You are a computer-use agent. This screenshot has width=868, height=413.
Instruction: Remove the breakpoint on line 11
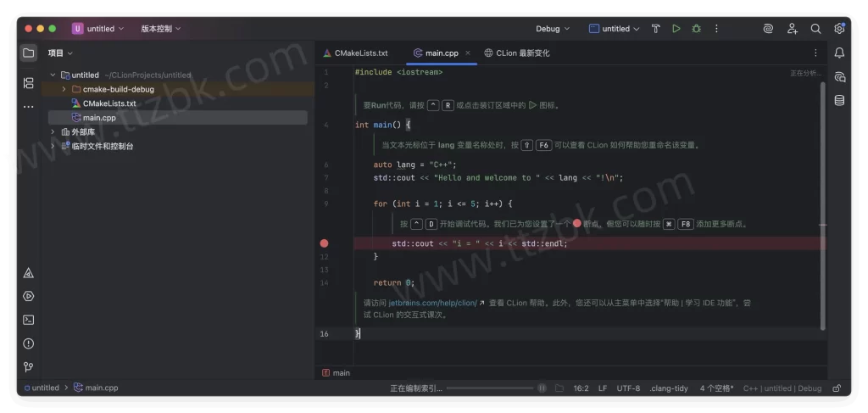[324, 243]
